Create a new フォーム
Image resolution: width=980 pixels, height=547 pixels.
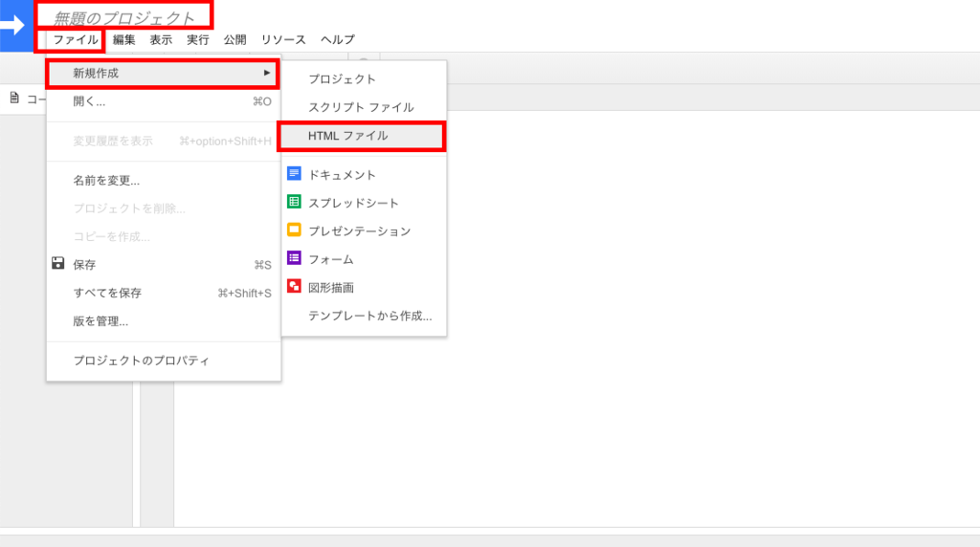coord(364,259)
